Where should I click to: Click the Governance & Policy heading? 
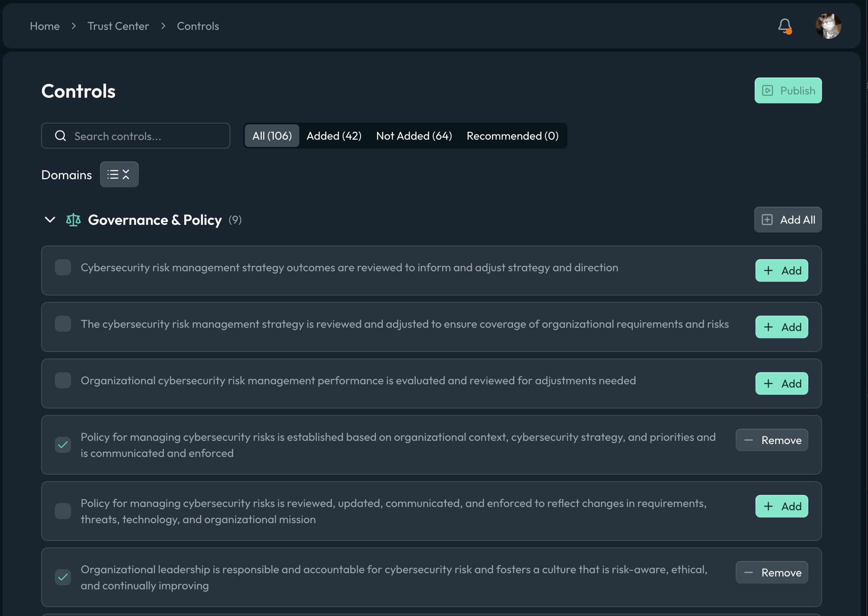pos(155,220)
